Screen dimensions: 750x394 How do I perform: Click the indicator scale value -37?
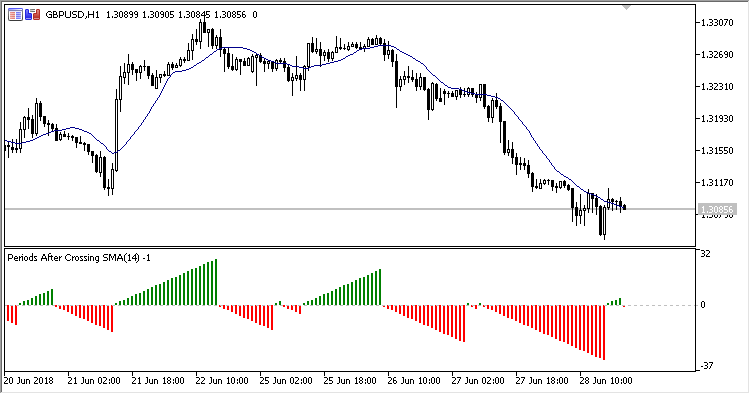coord(707,366)
